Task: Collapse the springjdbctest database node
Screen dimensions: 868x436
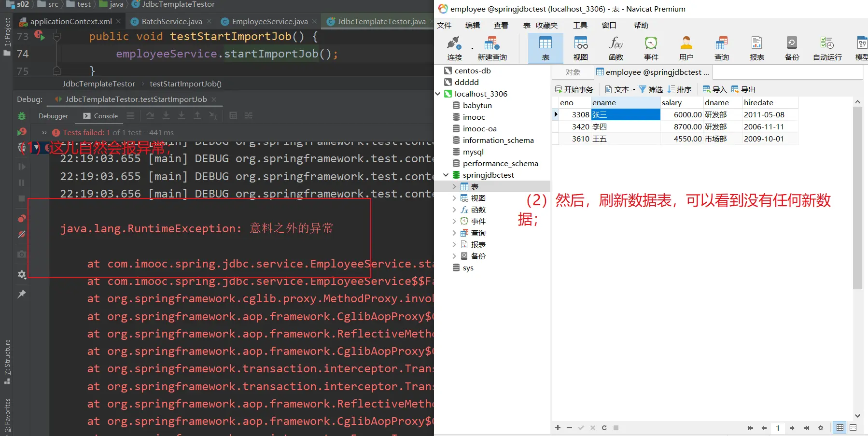Action: (446, 175)
